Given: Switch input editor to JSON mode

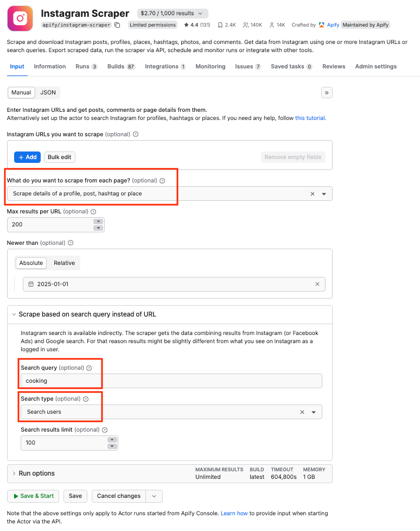Looking at the screenshot, I should click(x=48, y=92).
